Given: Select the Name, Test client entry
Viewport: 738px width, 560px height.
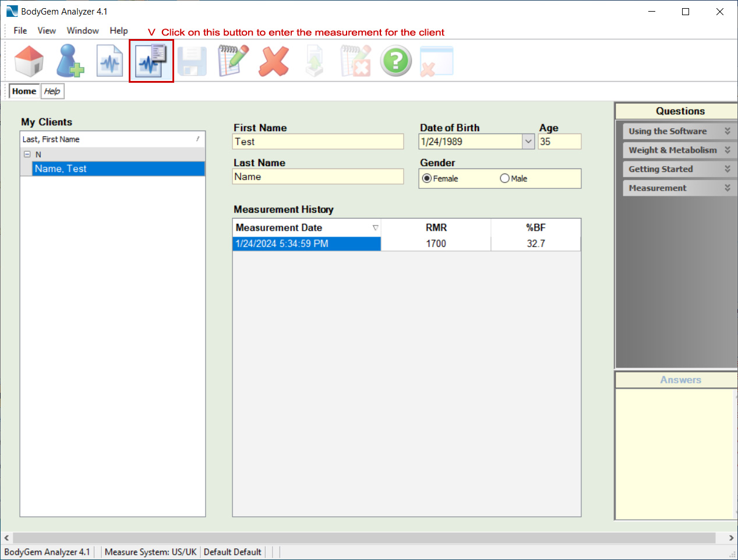Looking at the screenshot, I should (x=61, y=169).
